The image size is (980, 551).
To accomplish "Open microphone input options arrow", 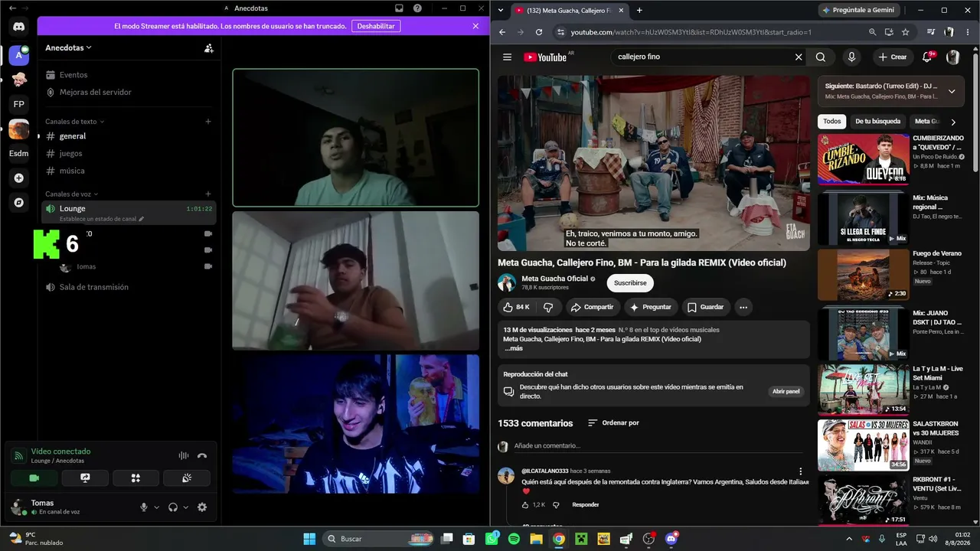I will [x=157, y=507].
